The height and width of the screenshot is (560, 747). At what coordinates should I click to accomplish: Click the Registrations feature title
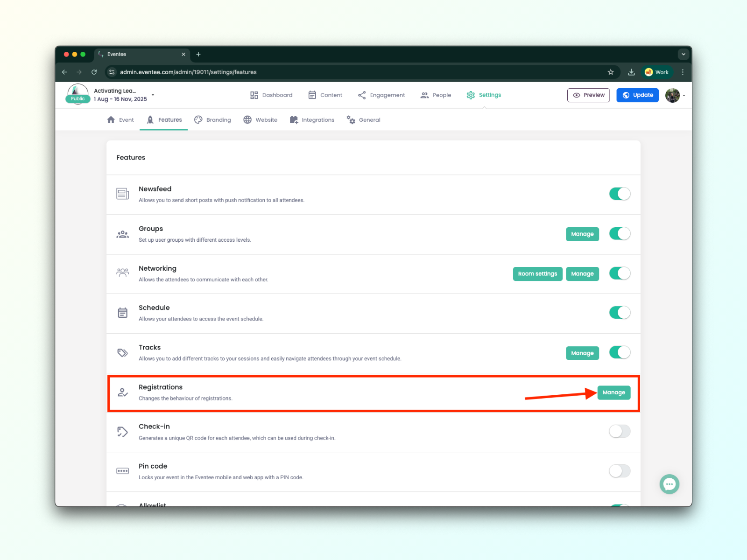[161, 387]
